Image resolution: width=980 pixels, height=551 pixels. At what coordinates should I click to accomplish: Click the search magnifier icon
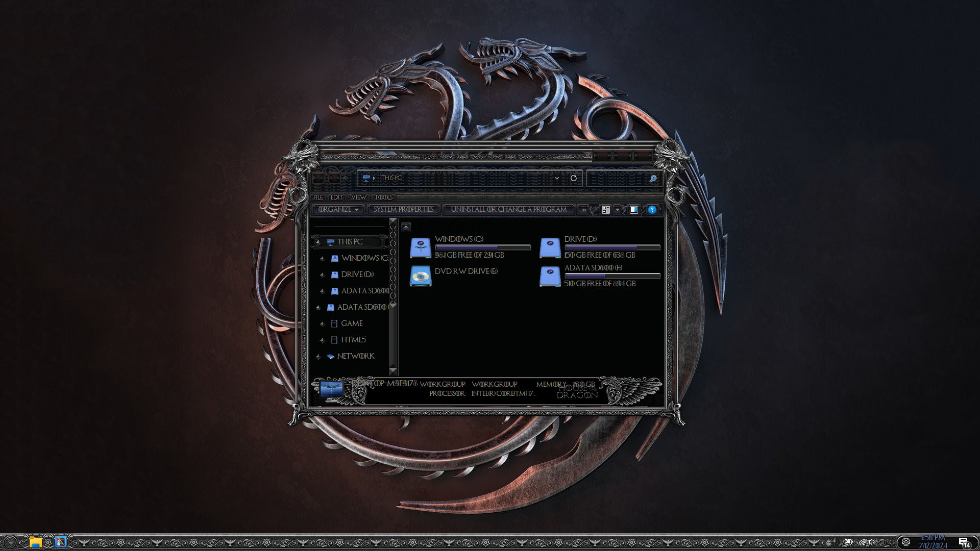point(653,179)
